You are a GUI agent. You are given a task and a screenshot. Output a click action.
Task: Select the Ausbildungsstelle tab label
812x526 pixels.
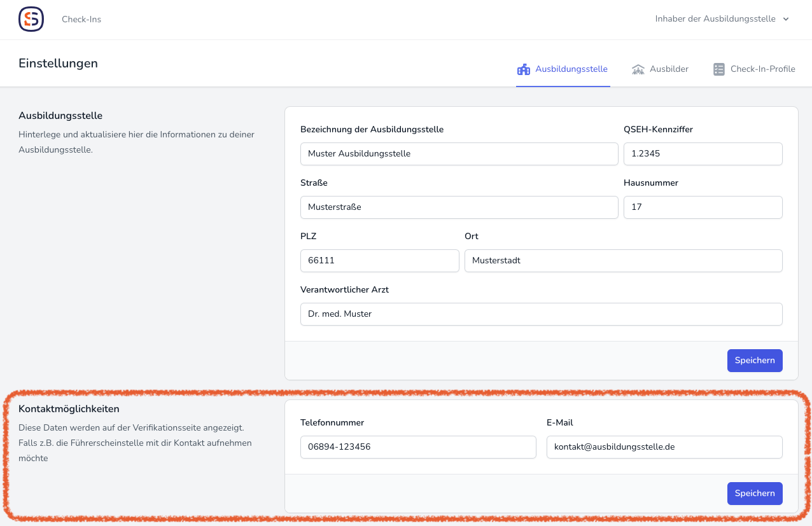571,69
